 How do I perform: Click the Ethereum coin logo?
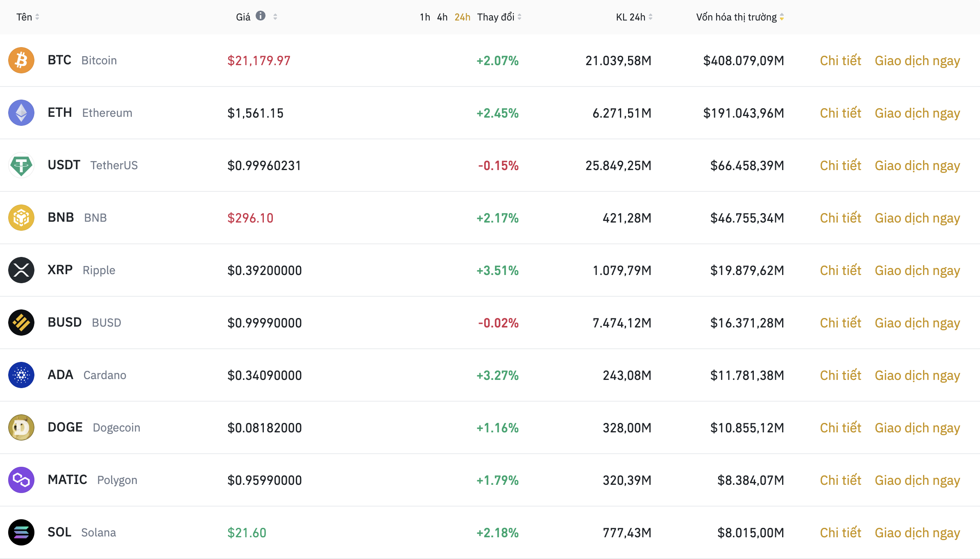pyautogui.click(x=21, y=113)
